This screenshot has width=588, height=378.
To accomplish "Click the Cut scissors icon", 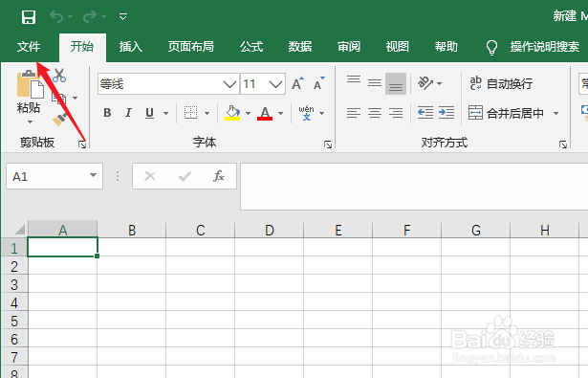I will [59, 76].
